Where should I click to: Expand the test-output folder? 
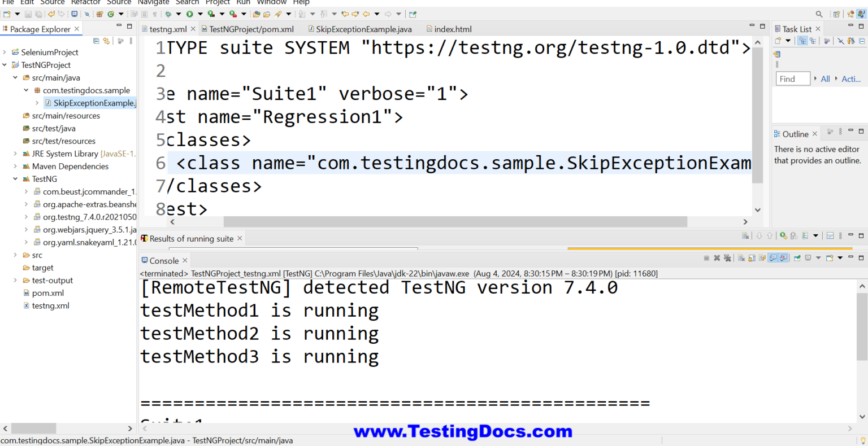coord(15,281)
